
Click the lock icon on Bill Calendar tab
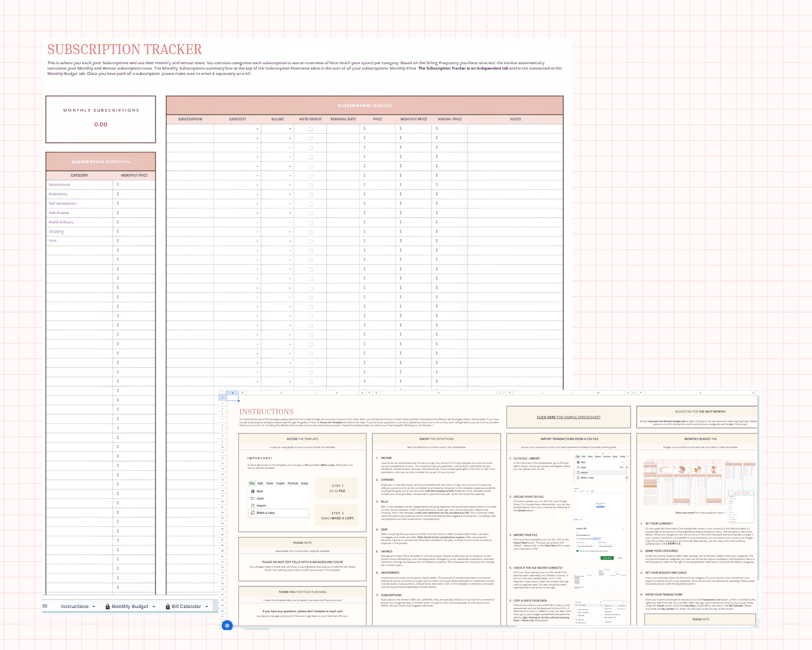point(167,607)
